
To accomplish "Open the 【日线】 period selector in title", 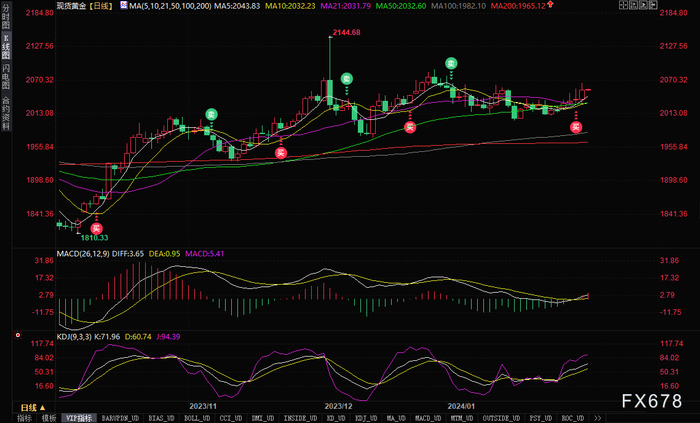I will click(x=100, y=6).
